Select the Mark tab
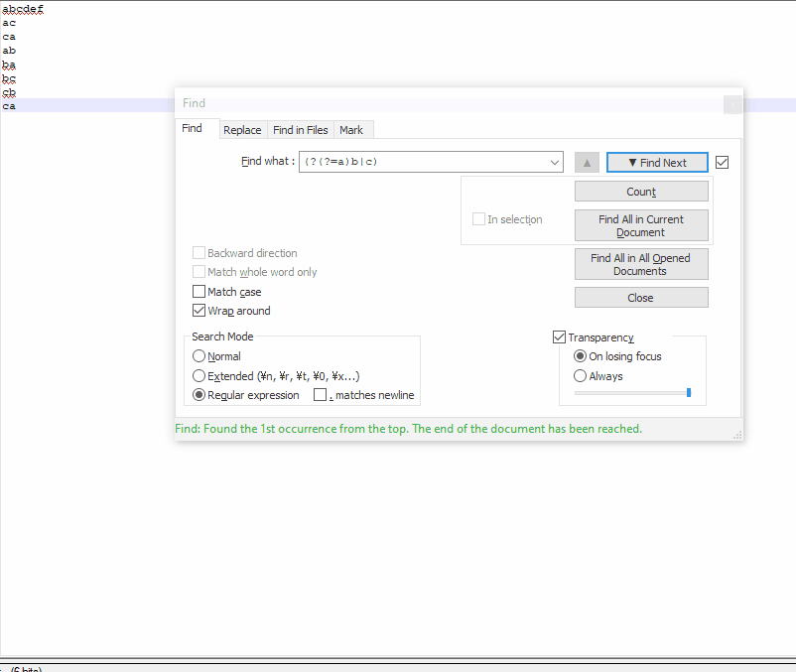The width and height of the screenshot is (796, 672). 352,130
